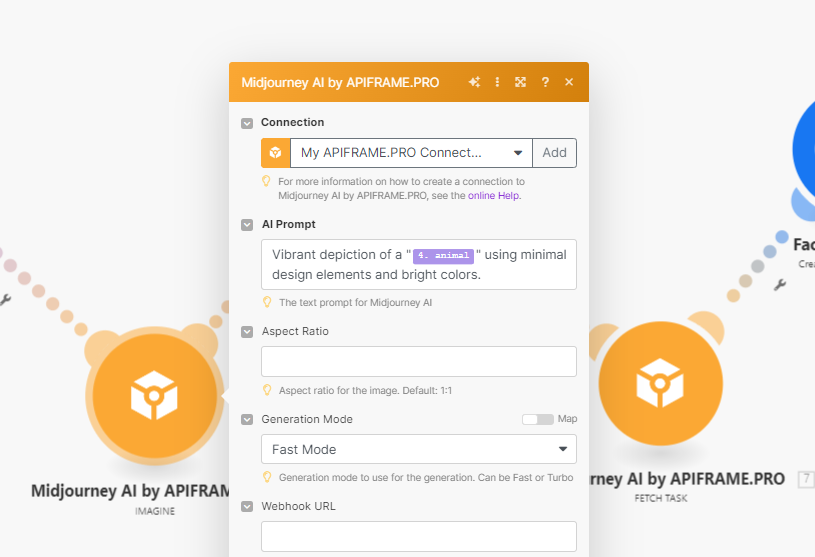The image size is (815, 557).
Task: Open the Fast Mode dropdown
Action: pos(419,449)
